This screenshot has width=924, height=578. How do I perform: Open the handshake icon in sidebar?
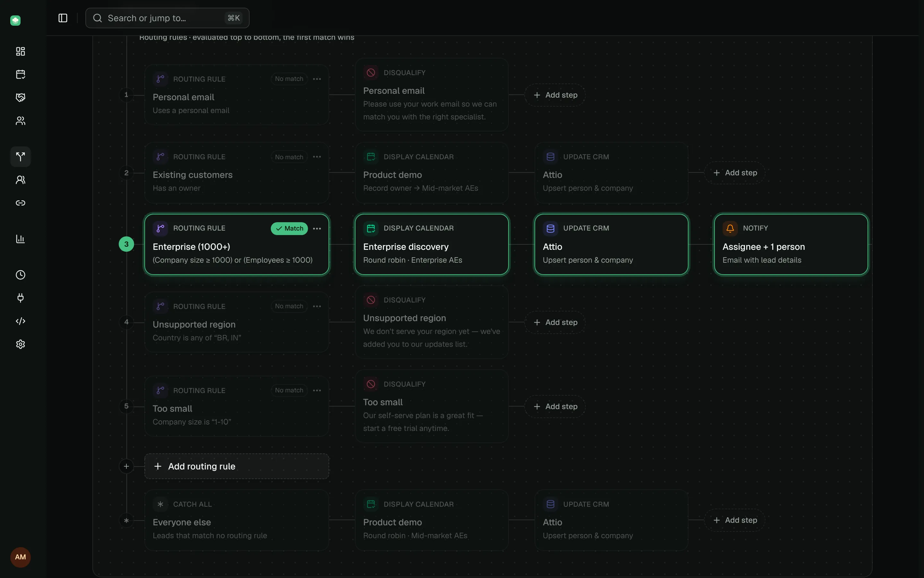pos(21,98)
